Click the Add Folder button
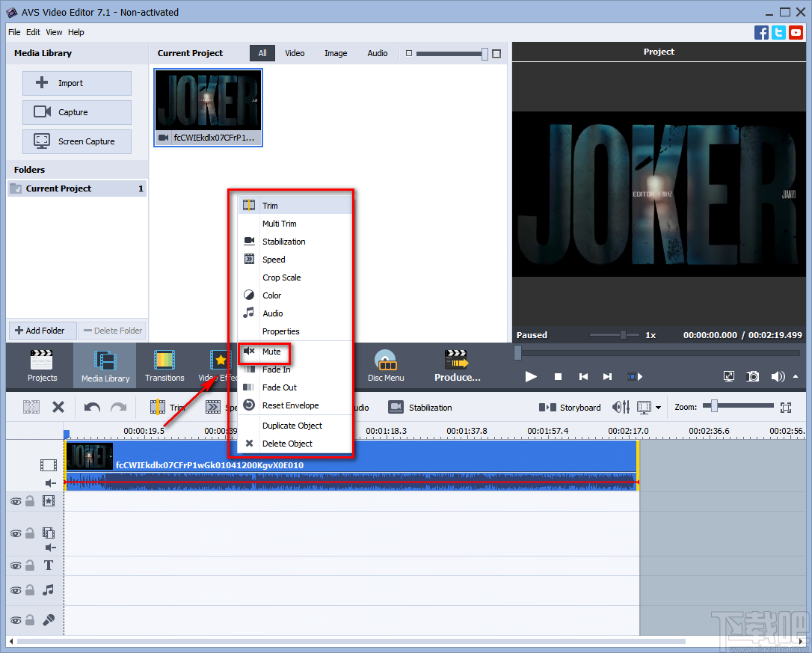The image size is (812, 653). click(x=43, y=330)
